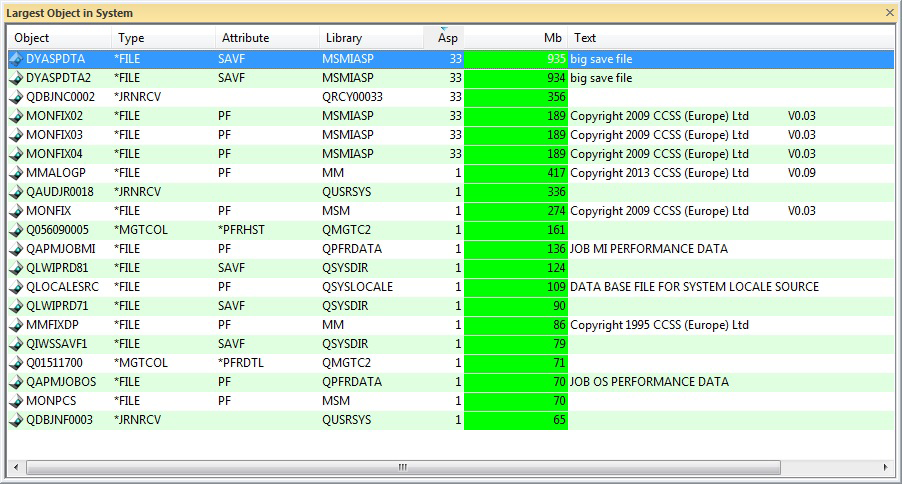Viewport: 902px width, 484px height.
Task: Click the right arrow of horizontal scrollbar
Action: point(886,467)
